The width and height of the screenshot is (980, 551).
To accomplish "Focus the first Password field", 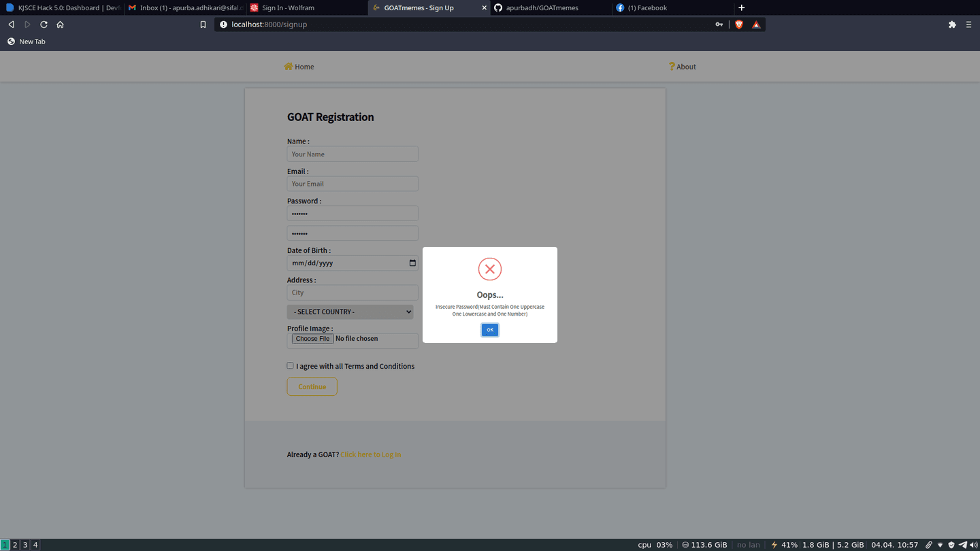I will [x=353, y=214].
